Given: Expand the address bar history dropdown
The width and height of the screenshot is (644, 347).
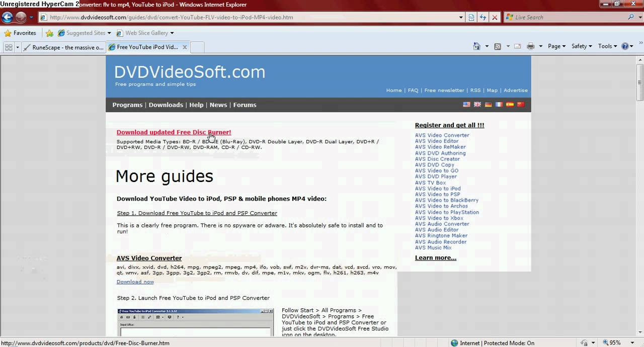Looking at the screenshot, I should [x=461, y=17].
